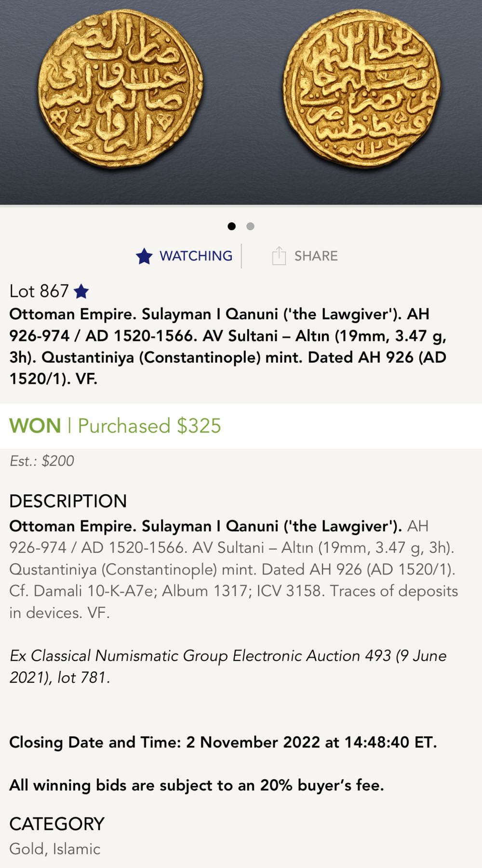Click the 20% buyer's fee notice
The image size is (482, 868).
point(196,785)
